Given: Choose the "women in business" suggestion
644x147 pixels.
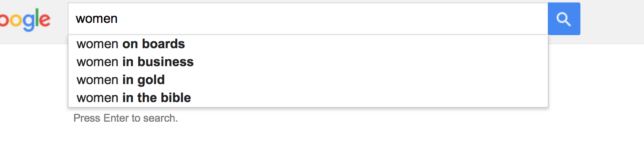Looking at the screenshot, I should click(x=308, y=62).
